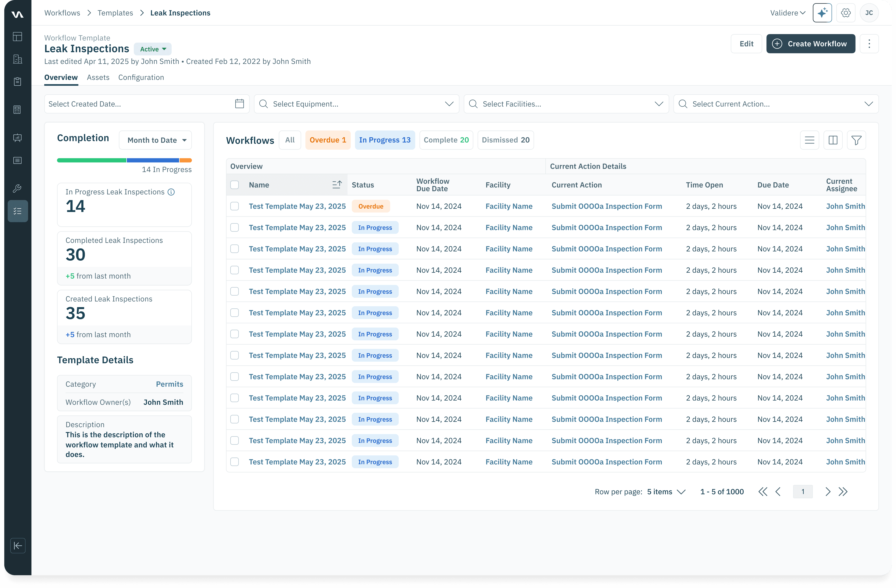Screen dimensions: 896x588
Task: Open settings gear in top bar
Action: coord(846,13)
